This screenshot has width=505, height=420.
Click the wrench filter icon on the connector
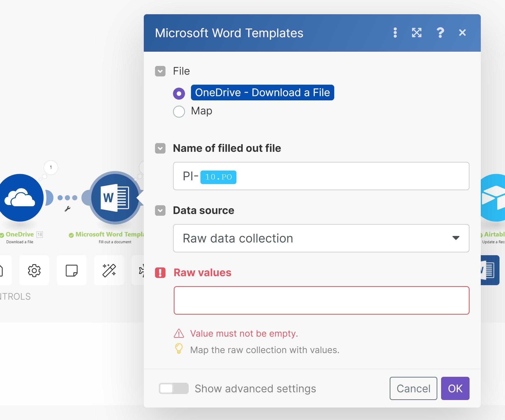tap(67, 209)
